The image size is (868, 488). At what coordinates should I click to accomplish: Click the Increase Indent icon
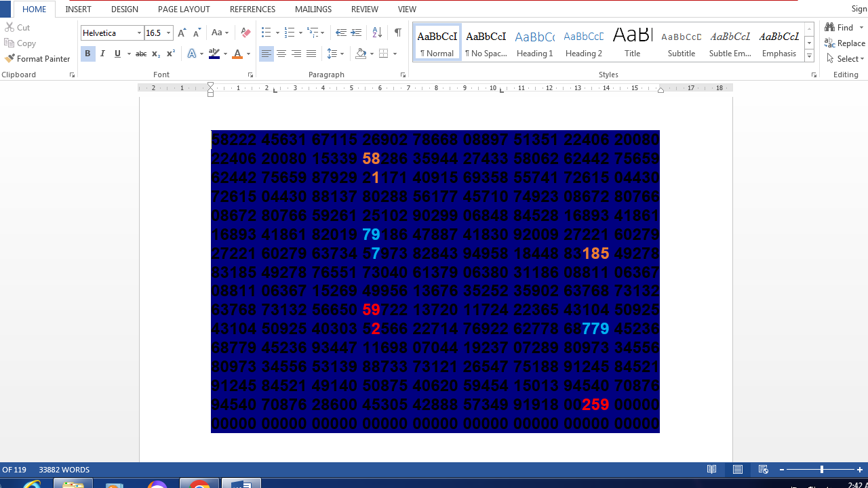coord(356,33)
